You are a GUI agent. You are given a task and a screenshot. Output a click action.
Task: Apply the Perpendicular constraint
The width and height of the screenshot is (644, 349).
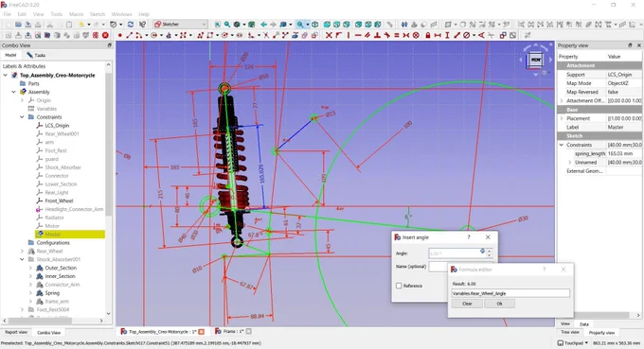coord(377,35)
